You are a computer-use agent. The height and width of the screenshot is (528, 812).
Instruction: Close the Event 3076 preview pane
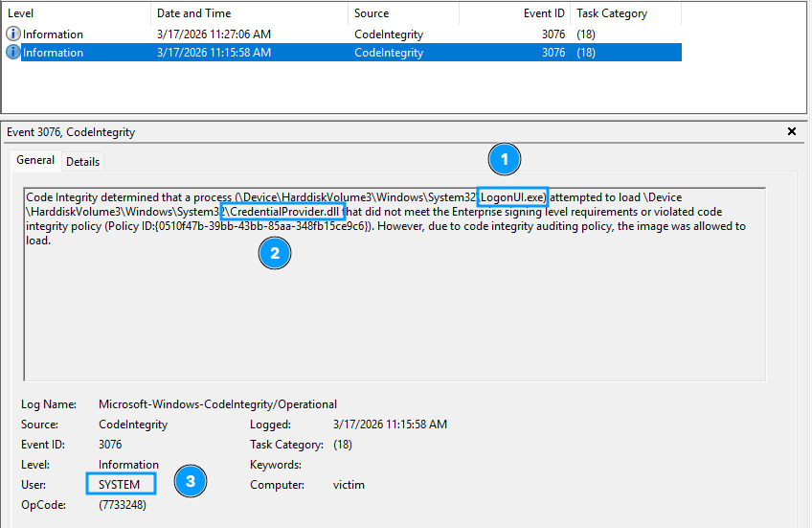click(x=792, y=131)
